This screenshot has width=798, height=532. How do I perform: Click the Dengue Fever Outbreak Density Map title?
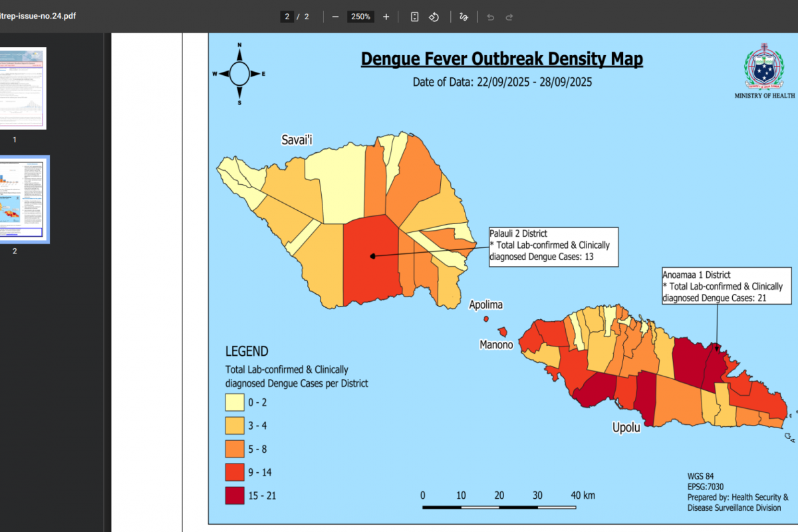pyautogui.click(x=501, y=59)
